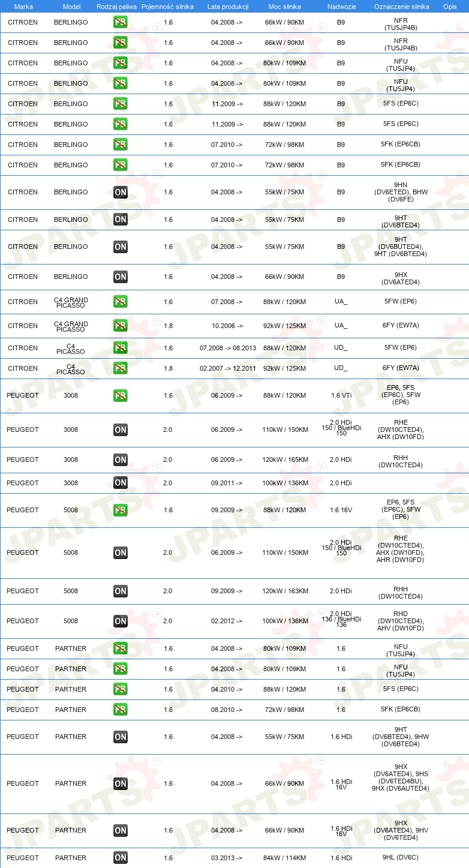
Task: Click the ON icon in the Partner 9HS row
Action: (x=121, y=783)
